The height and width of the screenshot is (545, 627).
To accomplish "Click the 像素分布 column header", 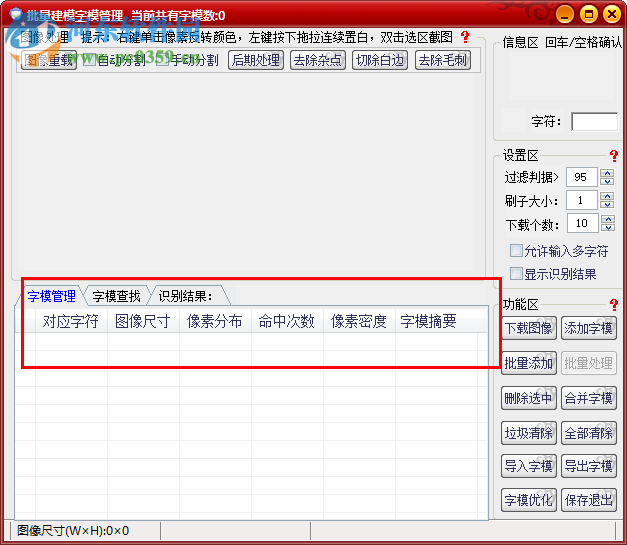I will pos(215,321).
